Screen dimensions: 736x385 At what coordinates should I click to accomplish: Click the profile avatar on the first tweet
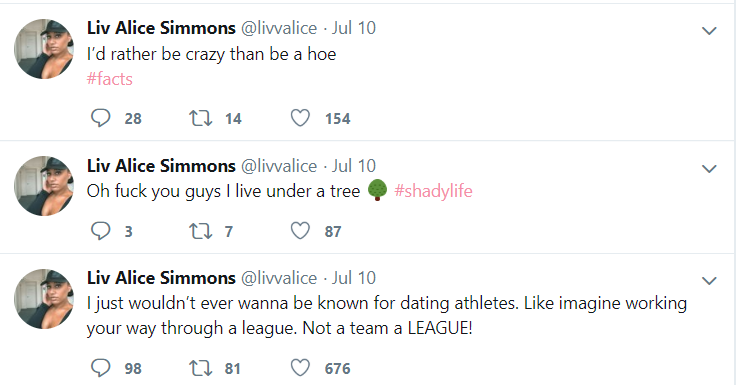pyautogui.click(x=44, y=49)
